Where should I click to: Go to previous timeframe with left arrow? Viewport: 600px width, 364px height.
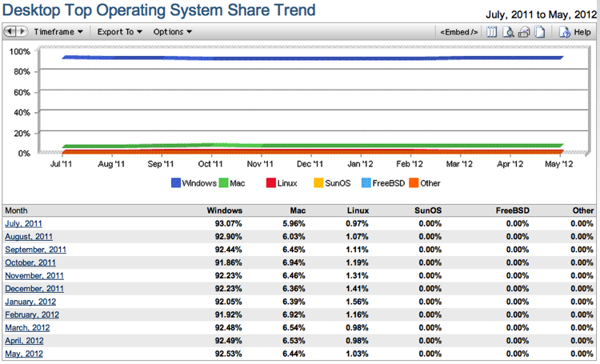[10, 31]
